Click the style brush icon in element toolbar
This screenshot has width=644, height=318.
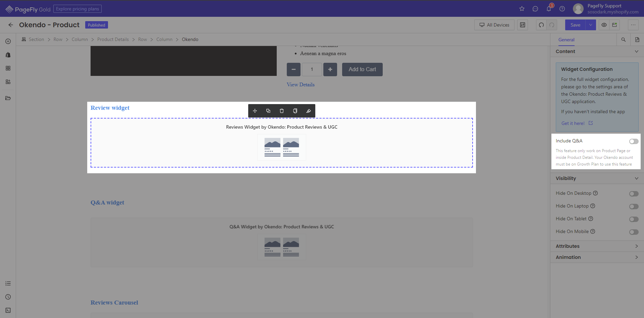309,111
